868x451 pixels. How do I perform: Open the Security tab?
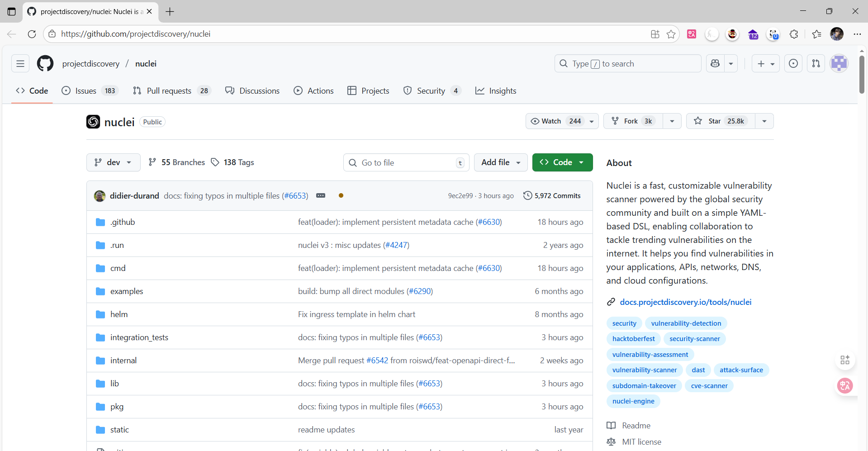pyautogui.click(x=432, y=91)
